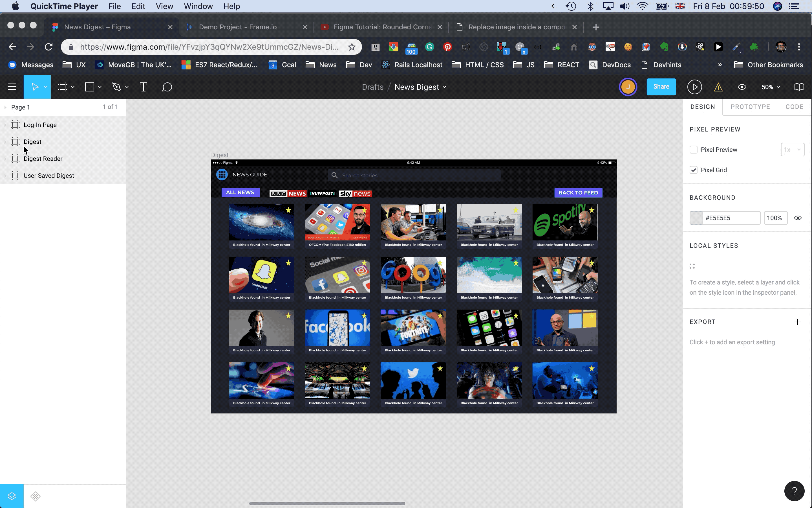Uncheck the Pixel Grid checkbox
Image resolution: width=812 pixels, height=508 pixels.
click(693, 170)
